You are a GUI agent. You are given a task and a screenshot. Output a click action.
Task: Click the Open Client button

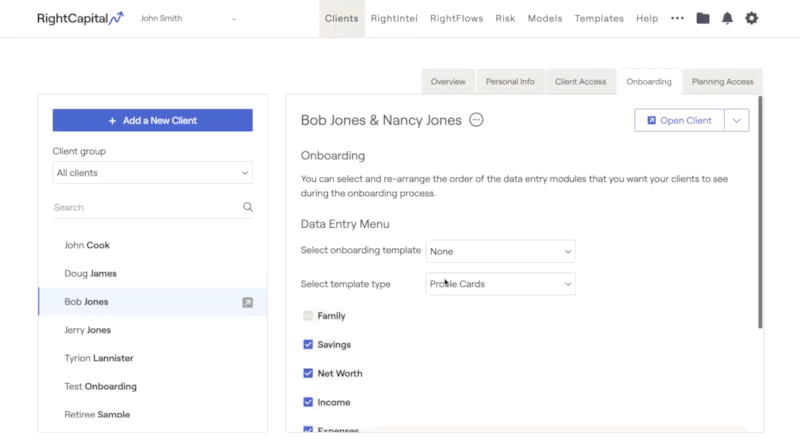(679, 120)
